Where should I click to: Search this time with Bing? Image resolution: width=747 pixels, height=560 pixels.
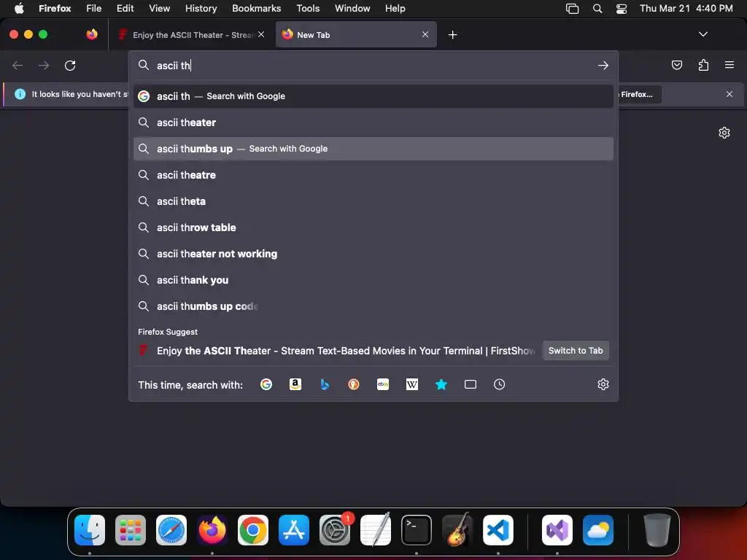click(325, 384)
